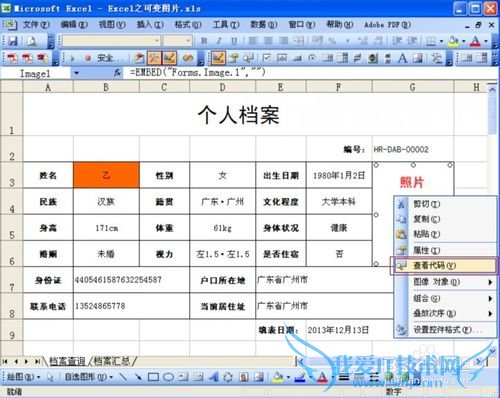
Task: Open the Name Box dropdown arrow
Action: pos(77,73)
